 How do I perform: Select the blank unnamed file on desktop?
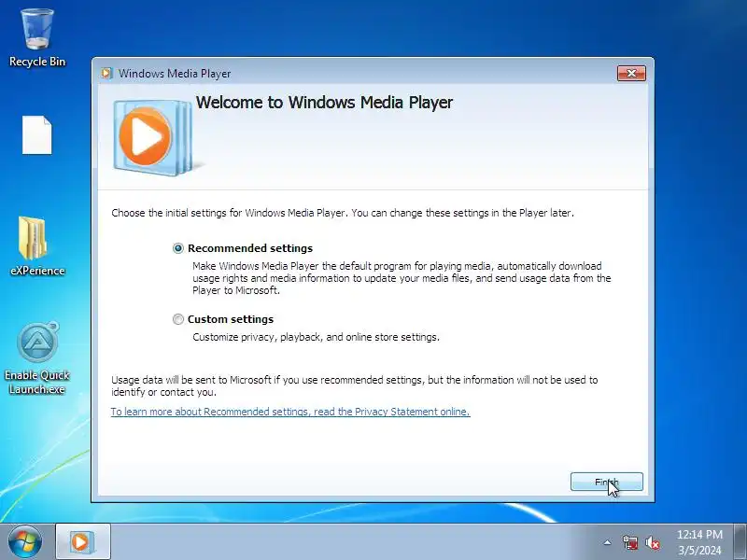(x=37, y=134)
